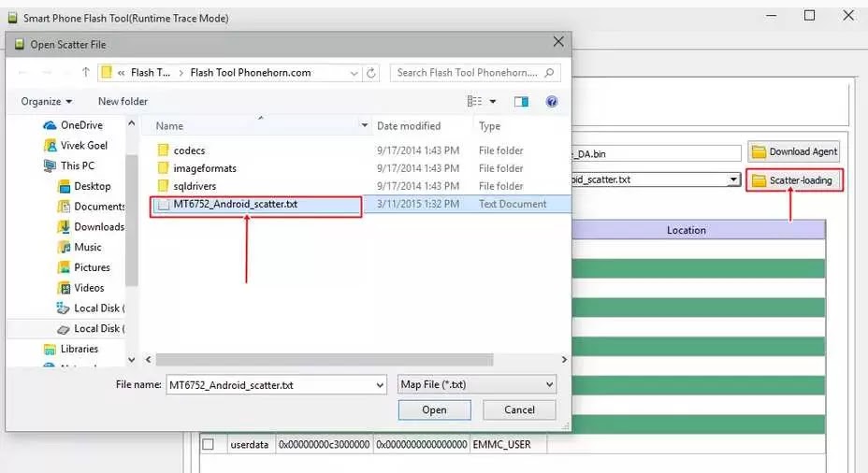Click the OneDrive cloud icon
Viewport: 868px width, 473px height.
50,125
